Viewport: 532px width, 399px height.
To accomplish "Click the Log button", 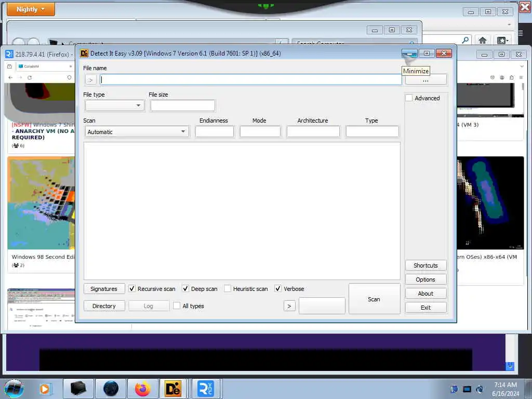I will point(148,306).
